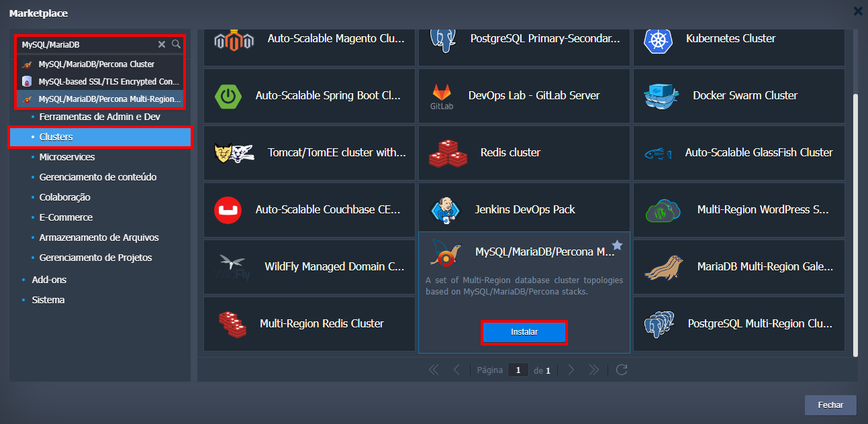The height and width of the screenshot is (424, 868).
Task: Favorite the MySQL/MariaDB/Percona package with star
Action: click(617, 246)
